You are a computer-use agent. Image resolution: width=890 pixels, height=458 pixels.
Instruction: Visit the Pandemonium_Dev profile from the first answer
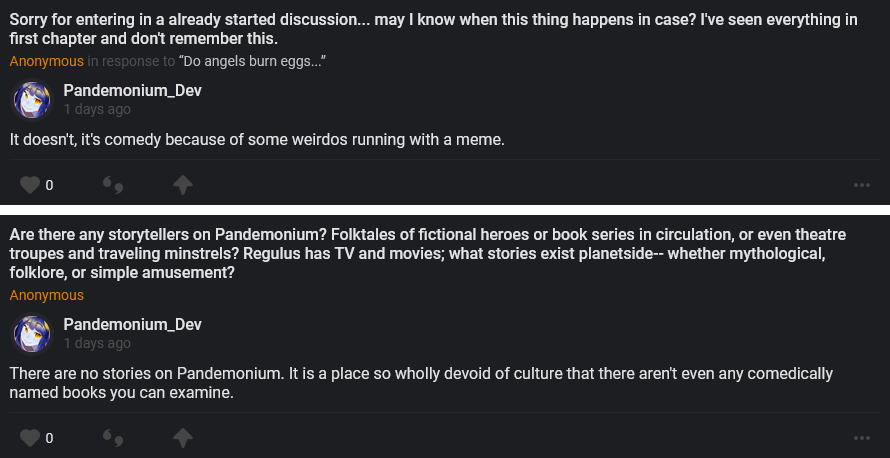[132, 90]
